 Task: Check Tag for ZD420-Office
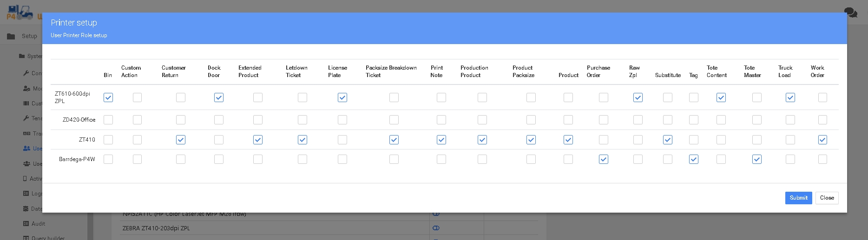coord(694,120)
